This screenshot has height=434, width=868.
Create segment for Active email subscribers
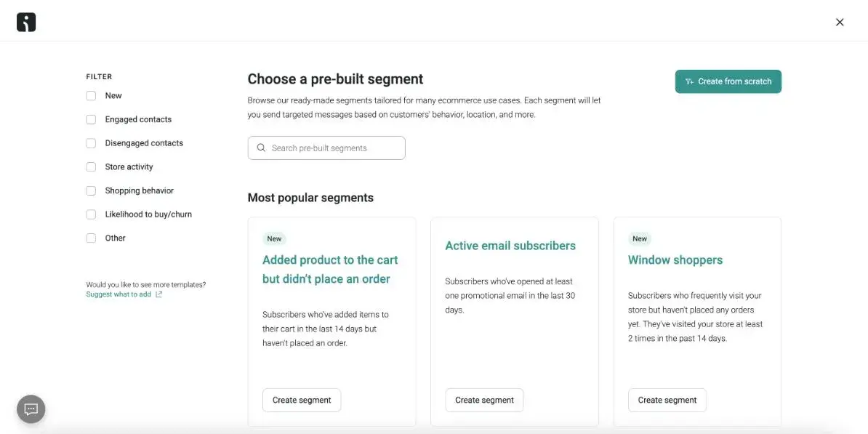point(484,400)
